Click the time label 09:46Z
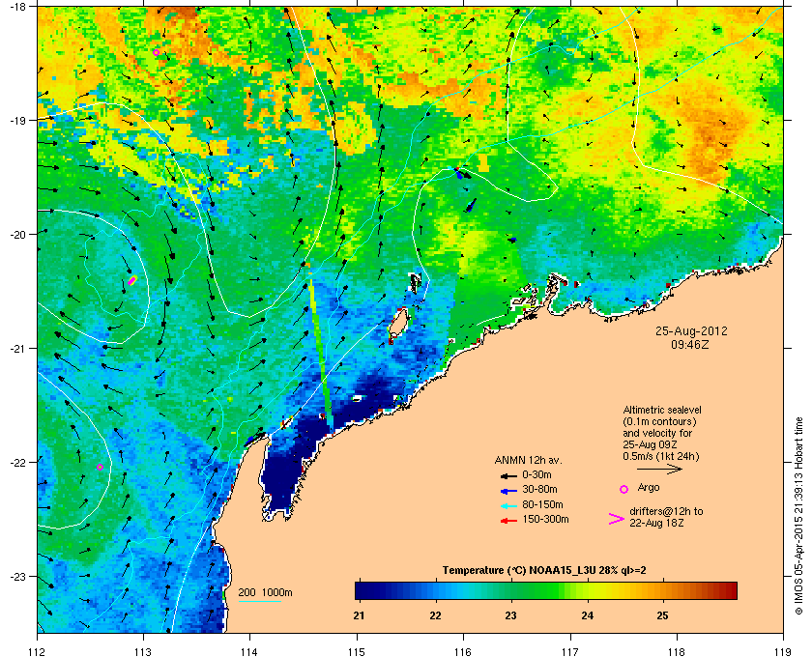 pos(690,344)
